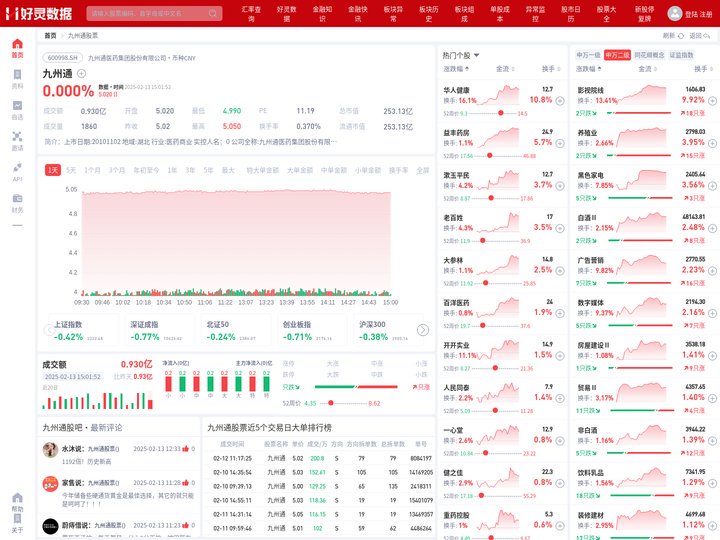Sort hot stocks by 换手

[x=551, y=69]
